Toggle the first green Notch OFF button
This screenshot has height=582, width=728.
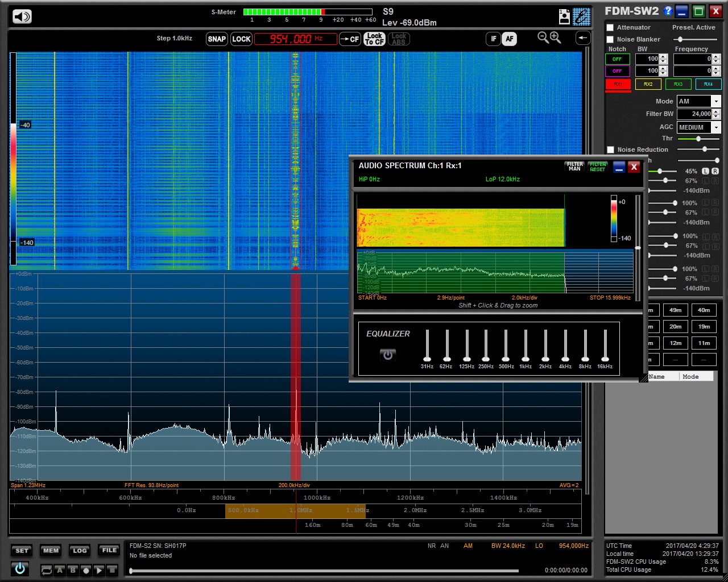(617, 59)
